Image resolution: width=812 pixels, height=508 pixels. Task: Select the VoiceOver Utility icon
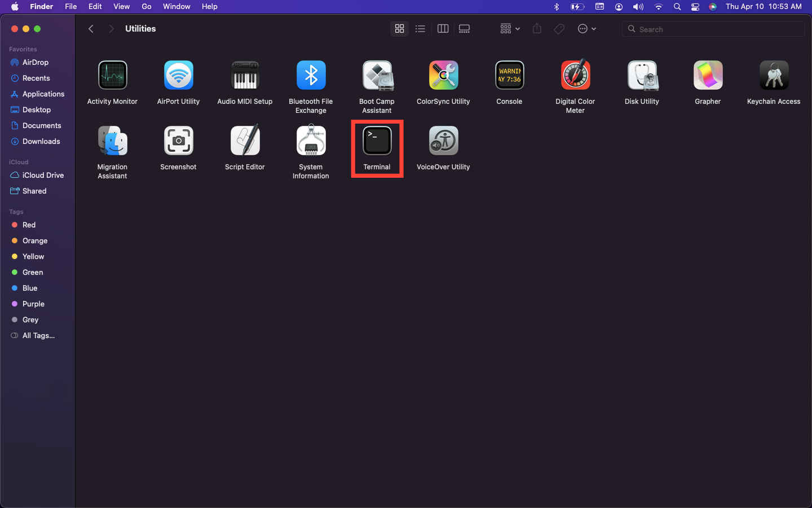(x=443, y=141)
